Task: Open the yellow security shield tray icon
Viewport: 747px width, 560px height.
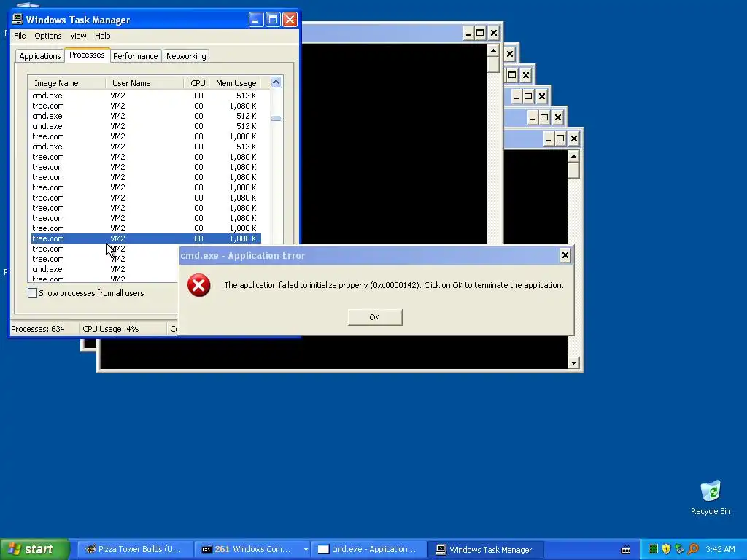Action: click(x=666, y=549)
